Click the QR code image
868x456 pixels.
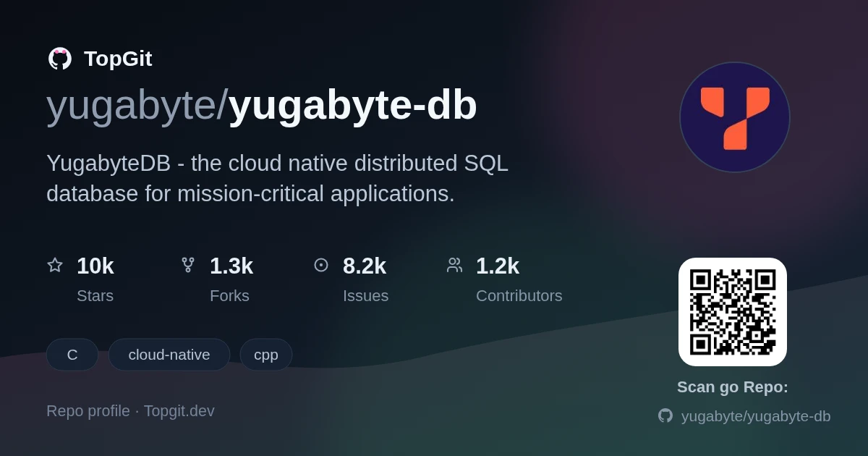(733, 312)
